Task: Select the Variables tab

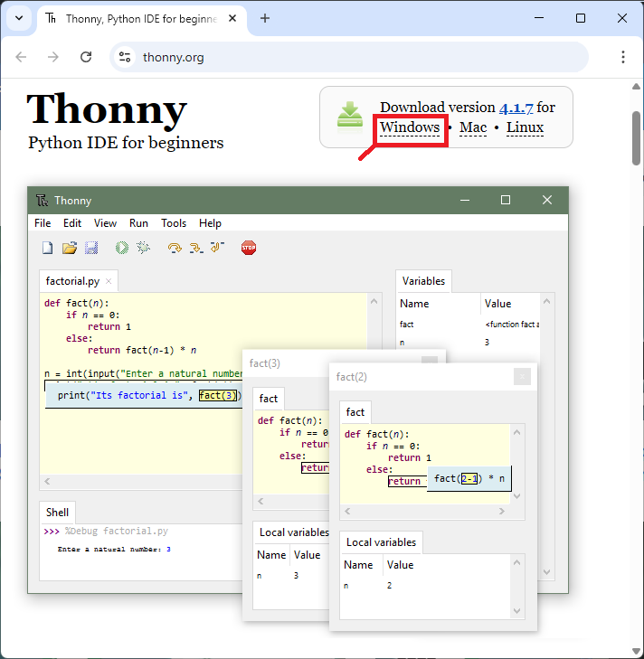Action: [422, 281]
